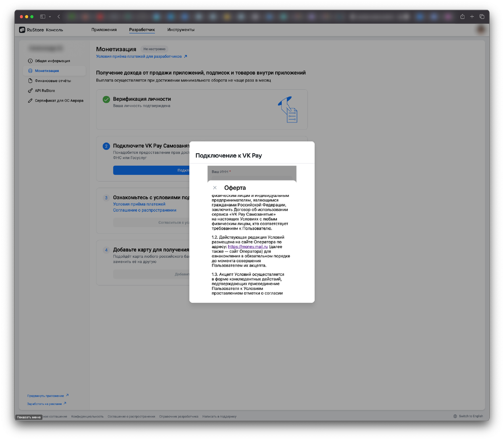Click the Показать меню tooltip button
The width and height of the screenshot is (504, 440).
pyautogui.click(x=29, y=417)
